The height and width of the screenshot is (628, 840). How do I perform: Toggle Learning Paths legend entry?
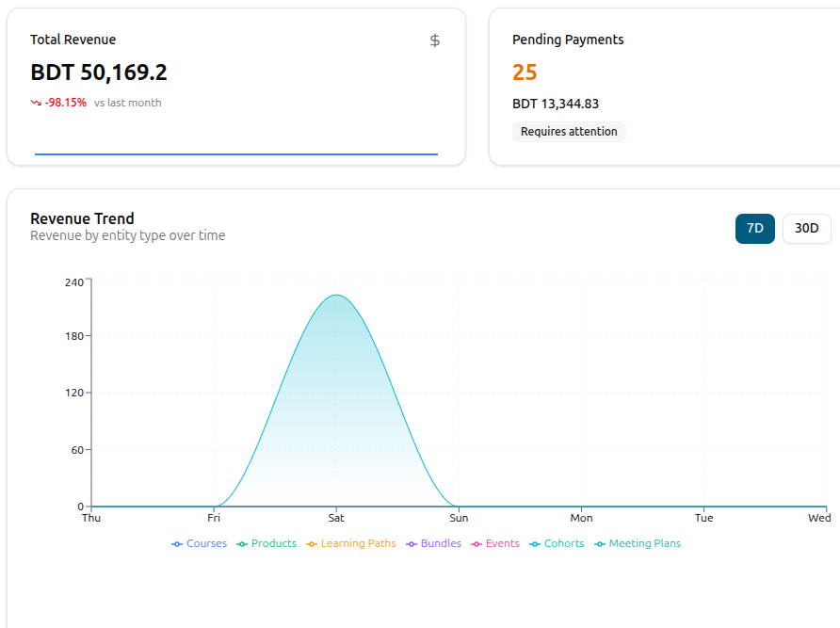[x=351, y=543]
